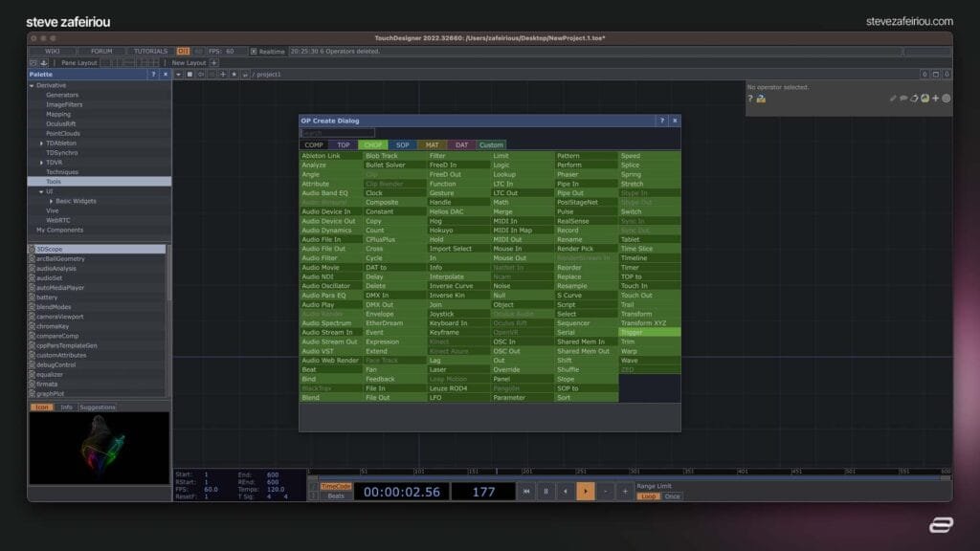Set range limit to Once
The height and width of the screenshot is (551, 980).
[x=672, y=496]
